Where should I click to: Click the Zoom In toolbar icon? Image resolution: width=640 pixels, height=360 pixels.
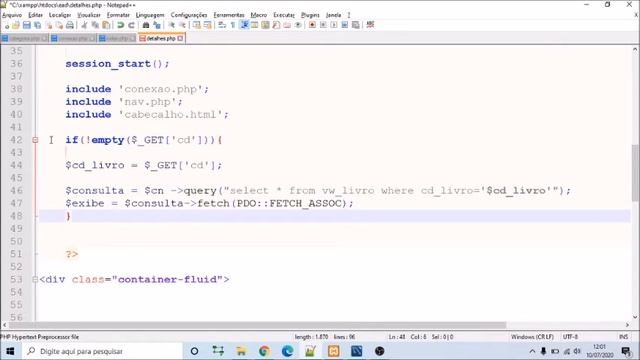(x=171, y=25)
